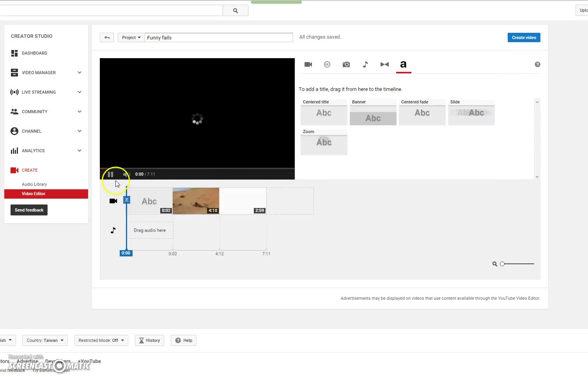This screenshot has width=588, height=377.
Task: Click the audio track music note icon
Action: pos(113,230)
